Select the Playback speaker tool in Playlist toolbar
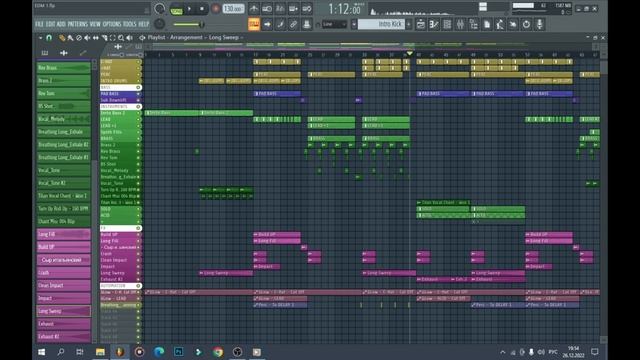The image size is (640, 360). 129,38
